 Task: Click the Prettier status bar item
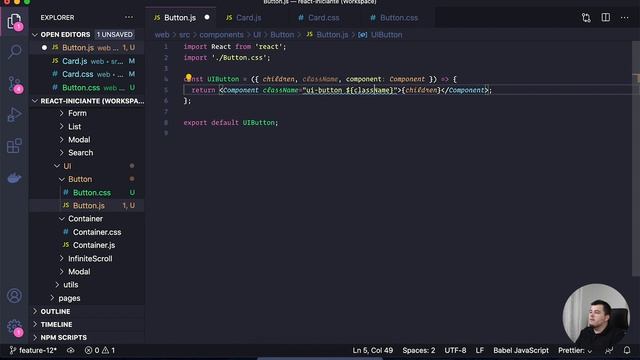(575, 350)
